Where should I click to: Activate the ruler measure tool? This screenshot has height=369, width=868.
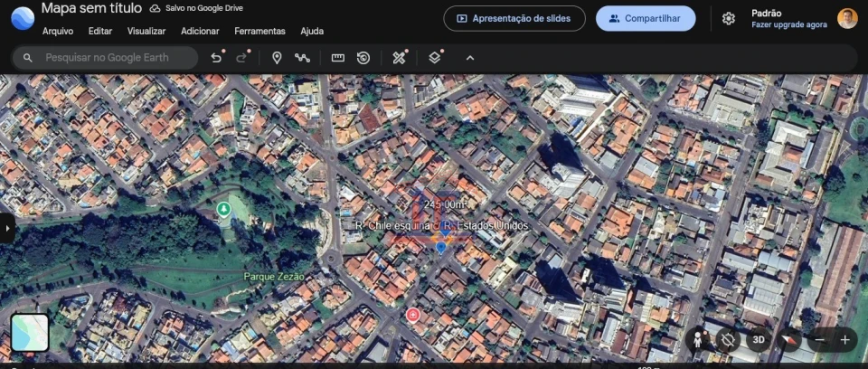338,58
